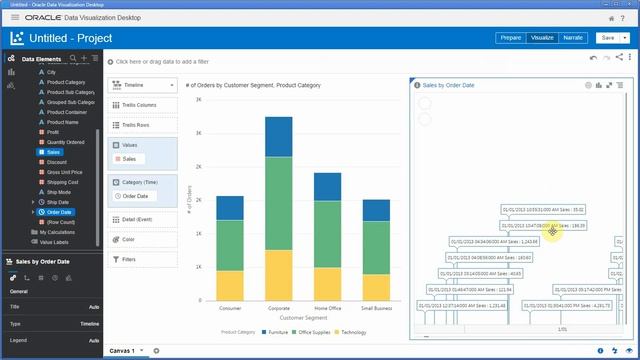The height and width of the screenshot is (360, 640).
Task: Select the Analytics properties tab icon
Action: [69, 278]
